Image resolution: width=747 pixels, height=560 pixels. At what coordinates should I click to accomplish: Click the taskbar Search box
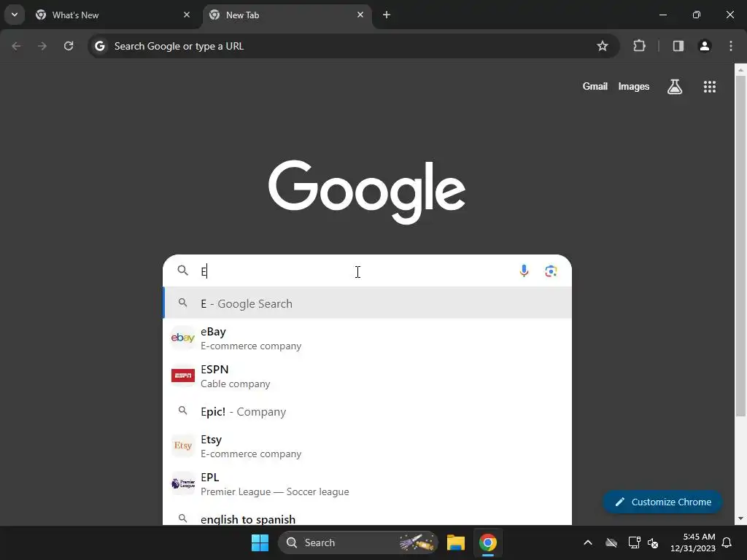pyautogui.click(x=357, y=542)
